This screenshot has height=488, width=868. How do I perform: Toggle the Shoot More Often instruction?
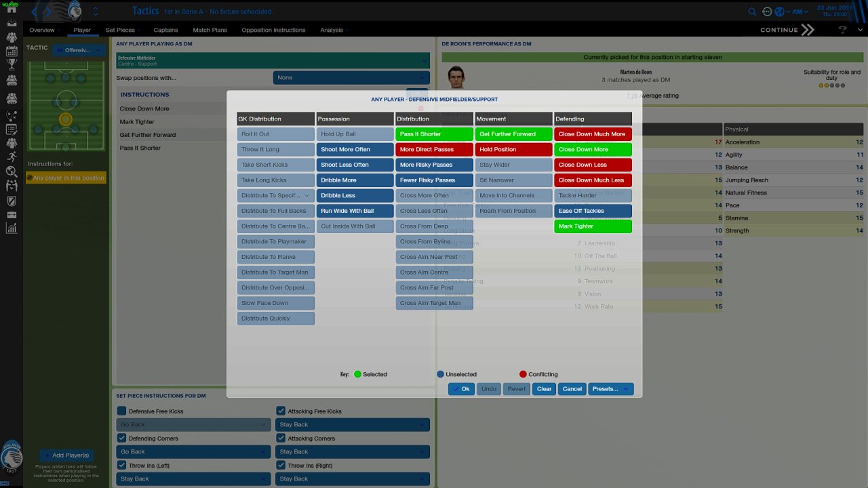point(355,149)
